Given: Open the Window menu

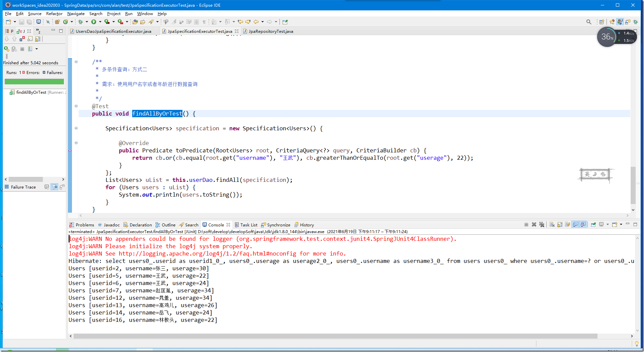Looking at the screenshot, I should pos(145,14).
